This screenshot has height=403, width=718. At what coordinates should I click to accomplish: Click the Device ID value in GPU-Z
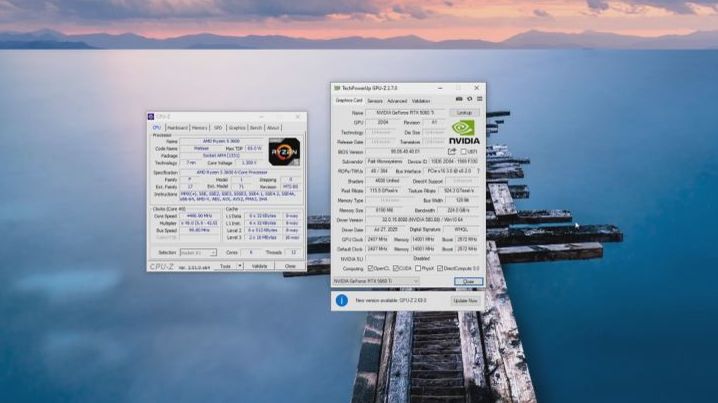point(455,161)
